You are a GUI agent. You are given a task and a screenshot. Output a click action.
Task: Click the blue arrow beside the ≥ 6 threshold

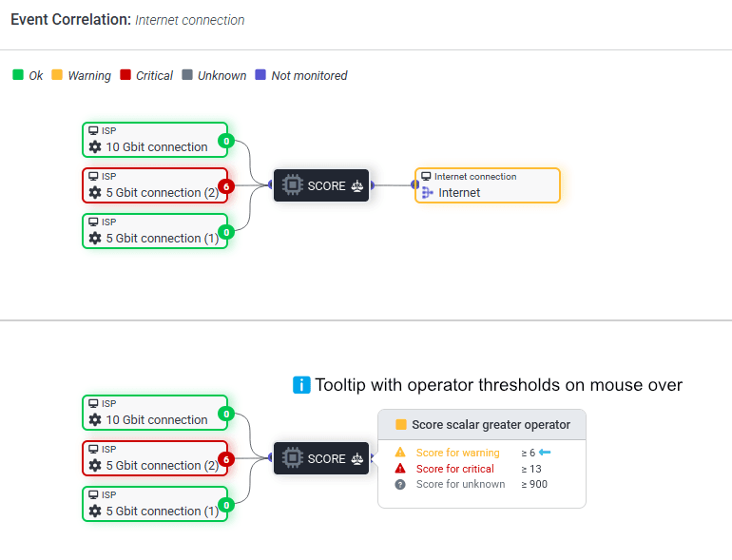pos(545,453)
